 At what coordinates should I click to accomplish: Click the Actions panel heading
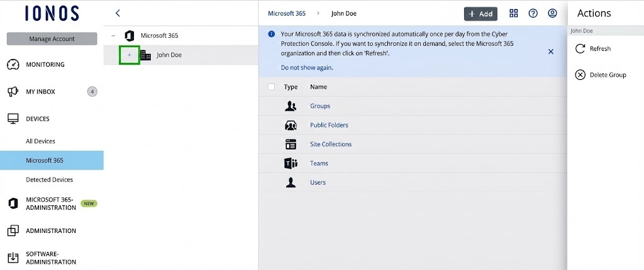point(594,13)
